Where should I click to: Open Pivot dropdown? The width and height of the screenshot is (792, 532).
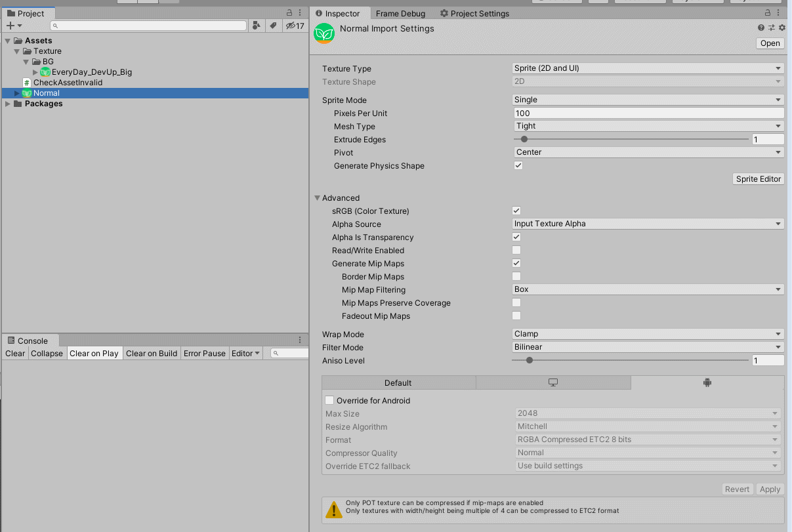click(649, 152)
